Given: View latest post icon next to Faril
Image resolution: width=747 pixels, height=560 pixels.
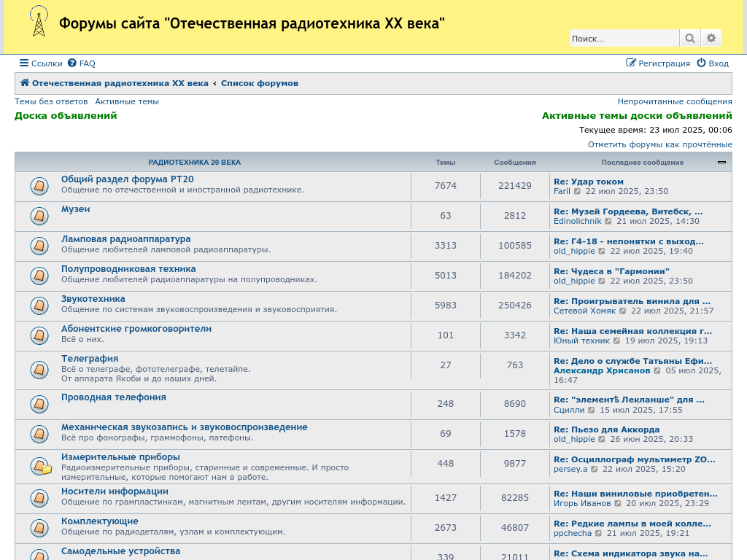Looking at the screenshot, I should tap(578, 192).
